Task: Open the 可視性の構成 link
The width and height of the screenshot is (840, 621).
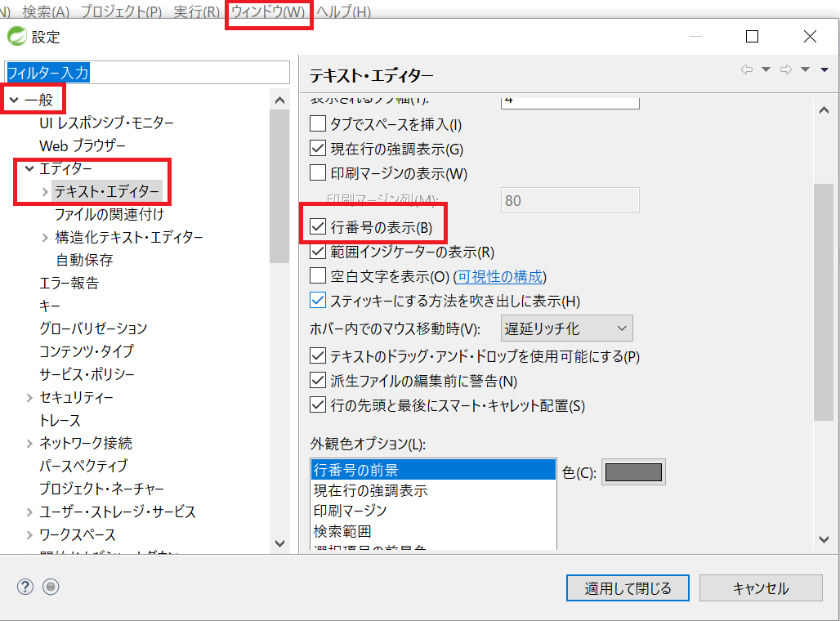Action: pyautogui.click(x=500, y=276)
